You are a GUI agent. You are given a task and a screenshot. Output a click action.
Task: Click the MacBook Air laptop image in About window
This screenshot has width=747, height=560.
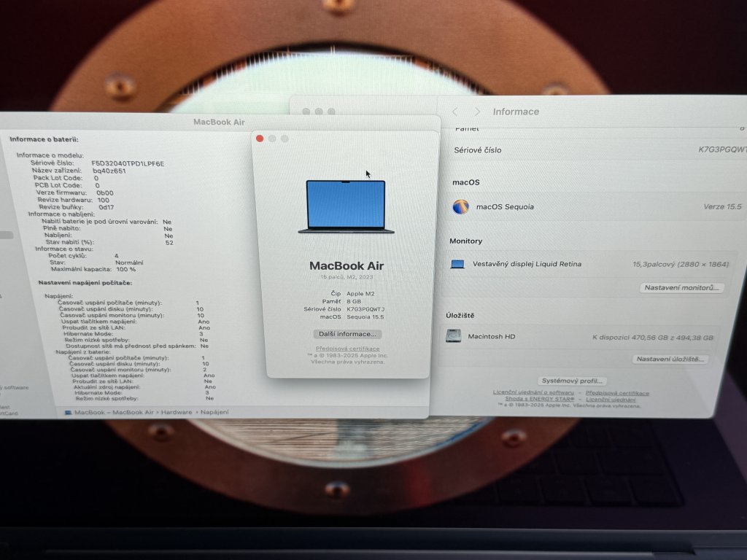(x=346, y=206)
